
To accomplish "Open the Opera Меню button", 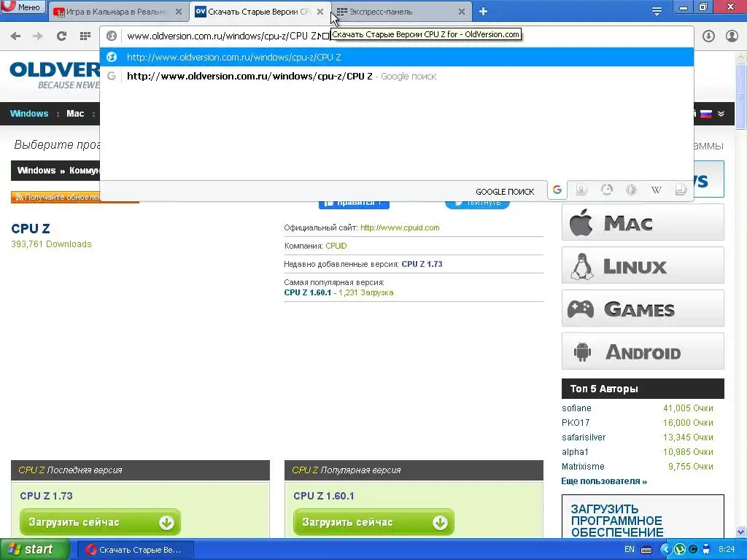I will (23, 7).
